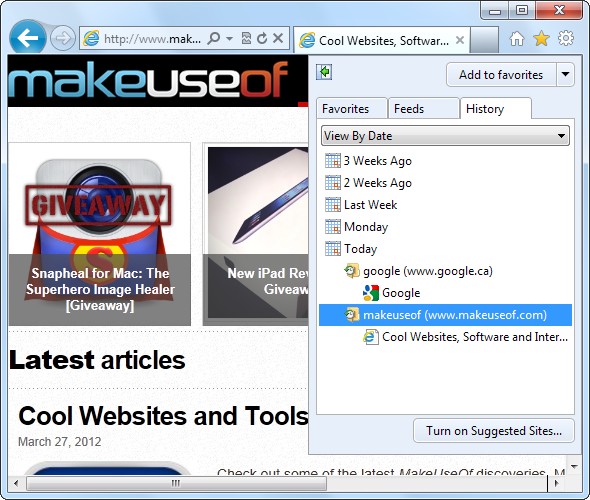Open the address bar autocomplete dropdown arrow
The image size is (590, 500).
pos(230,38)
